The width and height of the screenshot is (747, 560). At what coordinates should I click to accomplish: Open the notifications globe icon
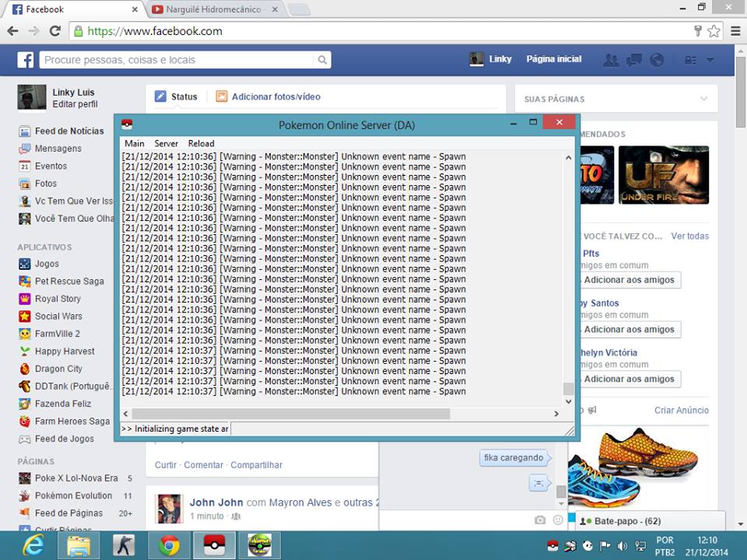(x=657, y=60)
